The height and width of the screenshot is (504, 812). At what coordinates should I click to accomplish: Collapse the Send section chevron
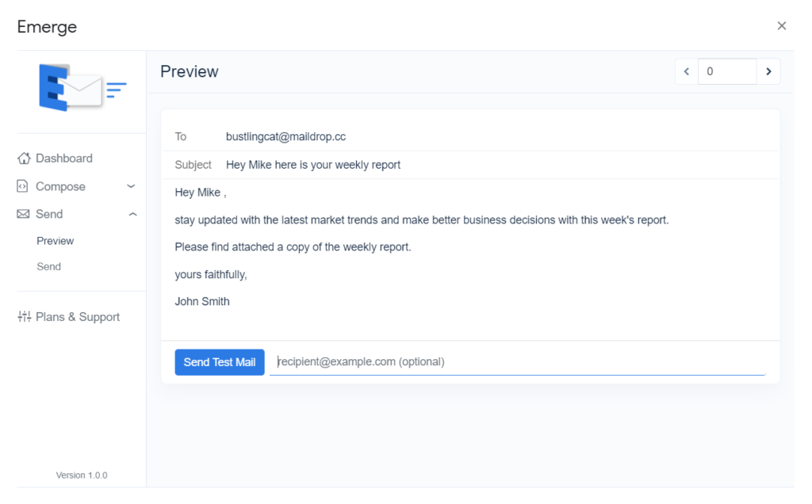tap(132, 215)
